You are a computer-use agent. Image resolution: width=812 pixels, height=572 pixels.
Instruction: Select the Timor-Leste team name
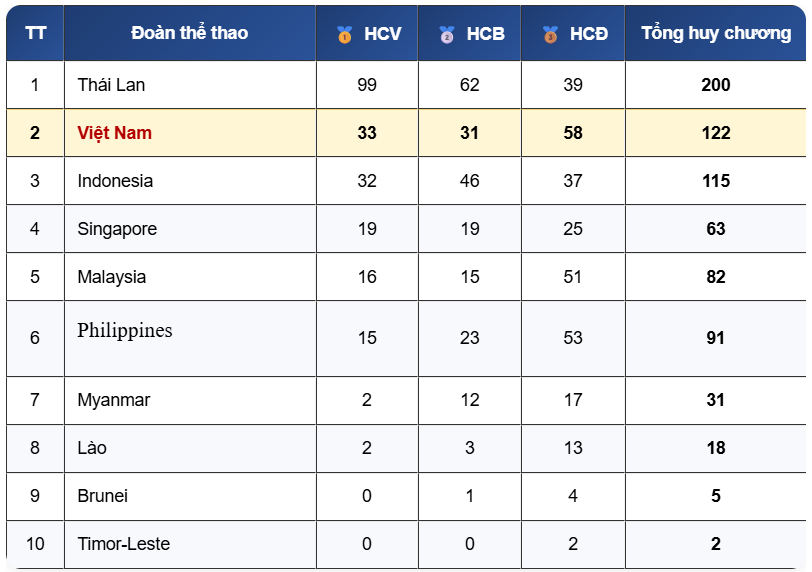click(x=123, y=544)
